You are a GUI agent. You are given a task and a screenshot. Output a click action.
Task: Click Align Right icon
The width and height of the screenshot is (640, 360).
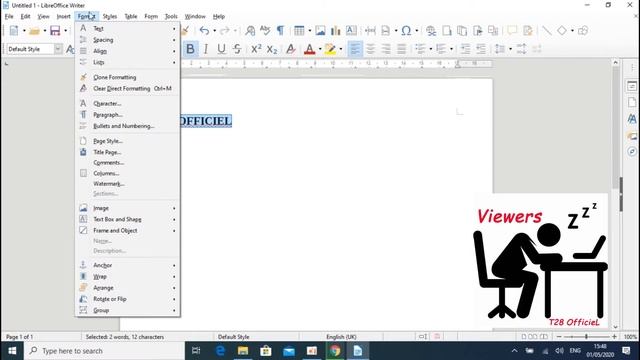coord(386,49)
